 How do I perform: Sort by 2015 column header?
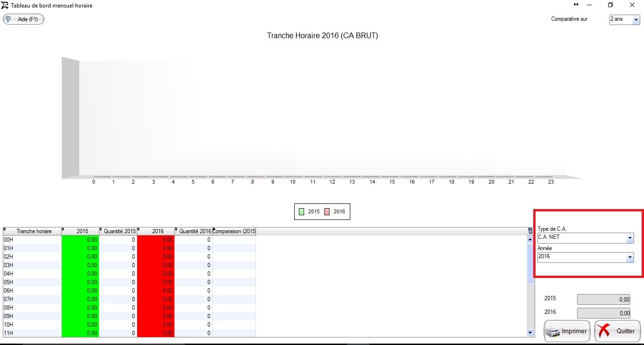(81, 231)
